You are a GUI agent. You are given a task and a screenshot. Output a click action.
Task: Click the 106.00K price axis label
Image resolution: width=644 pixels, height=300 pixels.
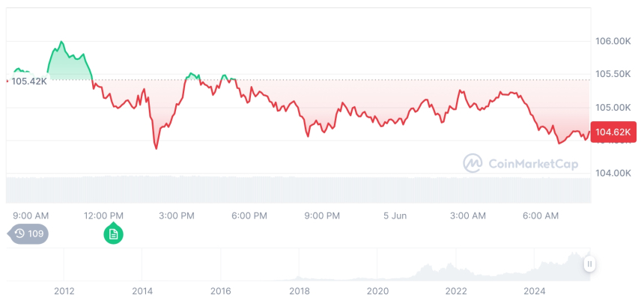click(613, 41)
